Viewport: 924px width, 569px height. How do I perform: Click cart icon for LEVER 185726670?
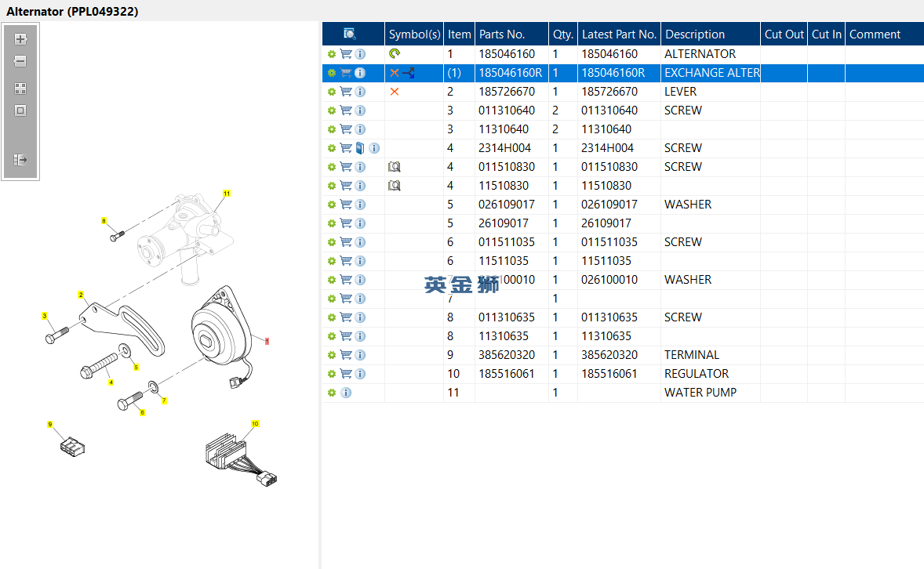[x=346, y=91]
